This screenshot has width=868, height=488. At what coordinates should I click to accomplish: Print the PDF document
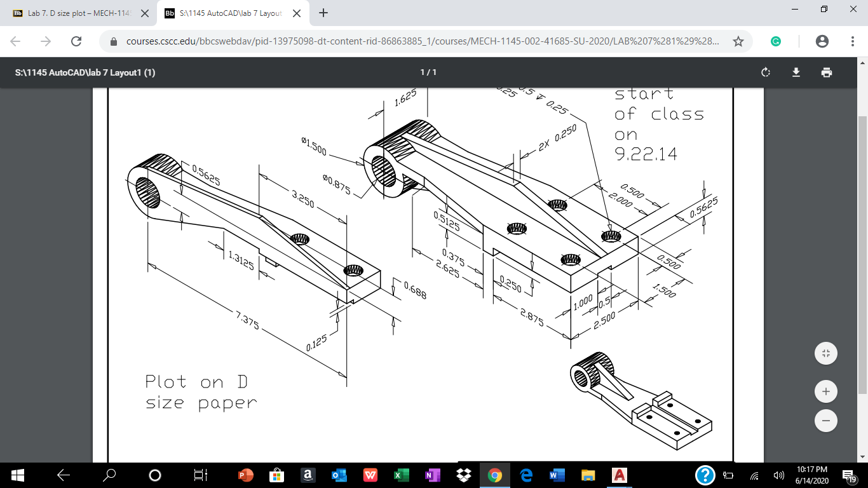(x=827, y=72)
